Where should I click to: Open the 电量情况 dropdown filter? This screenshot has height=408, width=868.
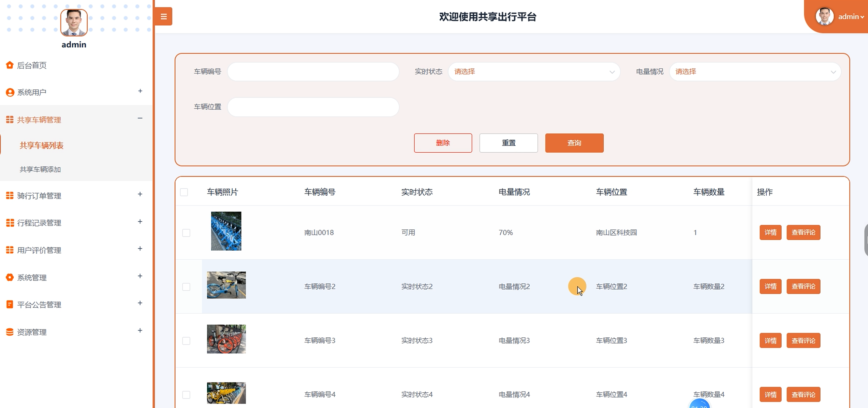coord(755,72)
